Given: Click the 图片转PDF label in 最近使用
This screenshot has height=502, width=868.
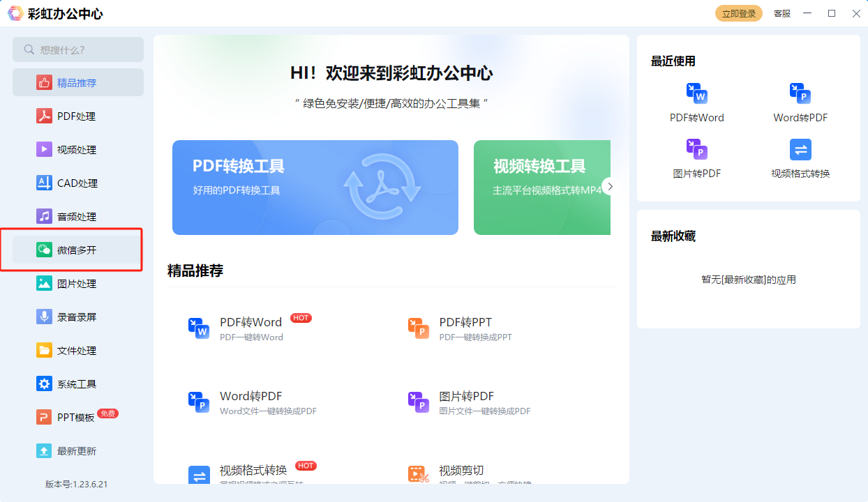Looking at the screenshot, I should pyautogui.click(x=697, y=174).
